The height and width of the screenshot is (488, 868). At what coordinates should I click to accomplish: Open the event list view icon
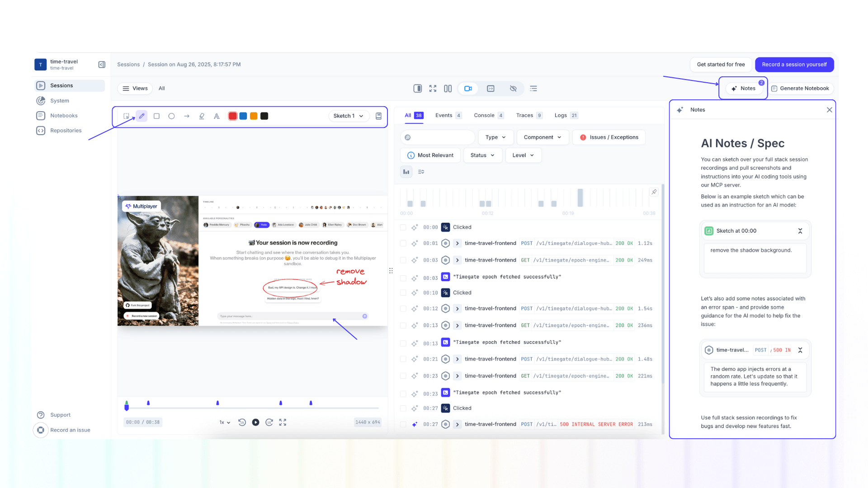(533, 88)
